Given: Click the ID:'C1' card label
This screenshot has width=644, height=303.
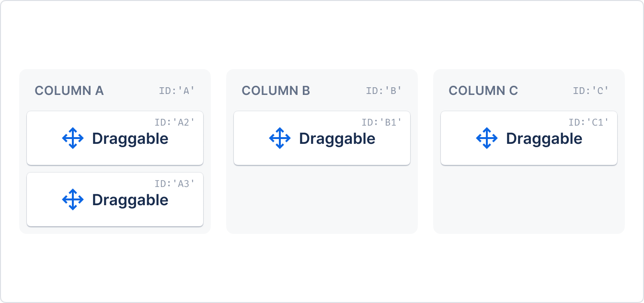Looking at the screenshot, I should [589, 122].
